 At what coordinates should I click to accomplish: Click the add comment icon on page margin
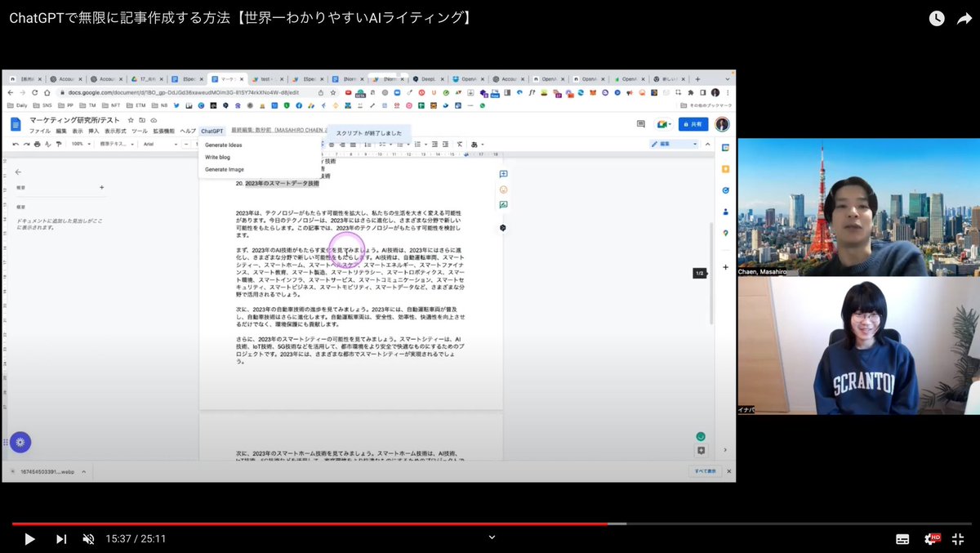[504, 174]
